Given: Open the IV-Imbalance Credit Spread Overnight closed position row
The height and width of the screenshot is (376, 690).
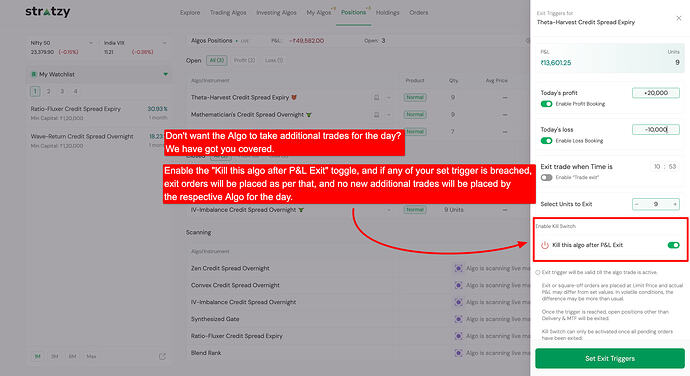Looking at the screenshot, I should pyautogui.click(x=357, y=210).
